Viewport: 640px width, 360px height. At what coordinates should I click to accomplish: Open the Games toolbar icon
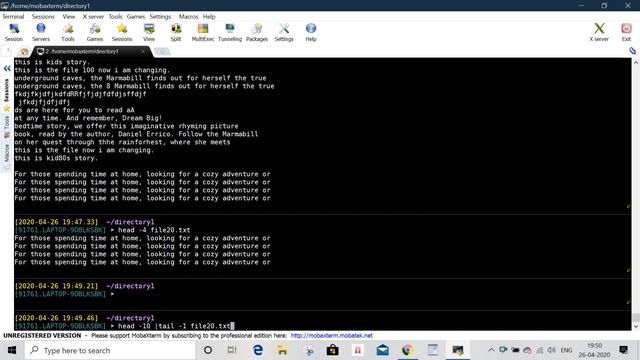click(x=95, y=32)
